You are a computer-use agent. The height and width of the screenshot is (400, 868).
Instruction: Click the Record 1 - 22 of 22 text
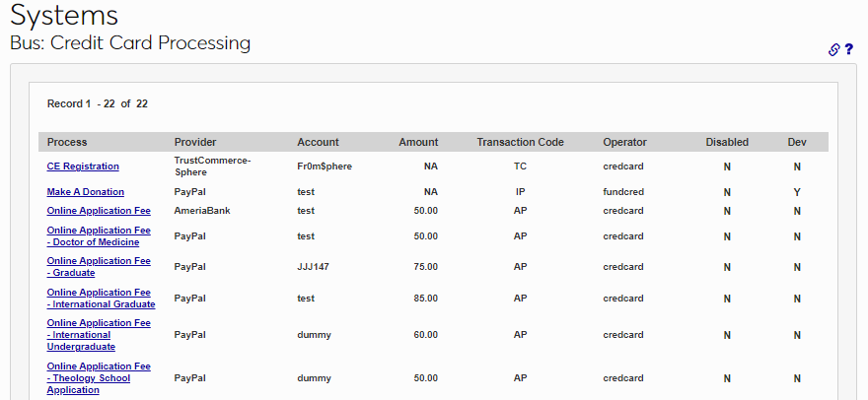click(98, 103)
